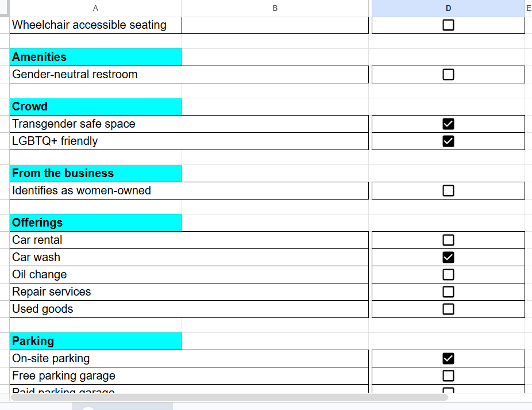Screen dimensions: 532x410
Task: Check the Wheelchair accessible seating checkbox
Action: (x=448, y=25)
